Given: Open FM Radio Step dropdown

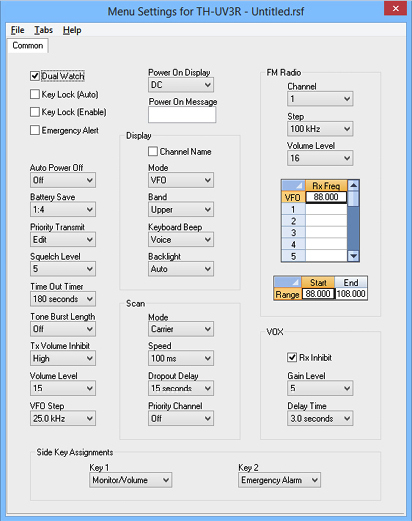Looking at the screenshot, I should [320, 129].
